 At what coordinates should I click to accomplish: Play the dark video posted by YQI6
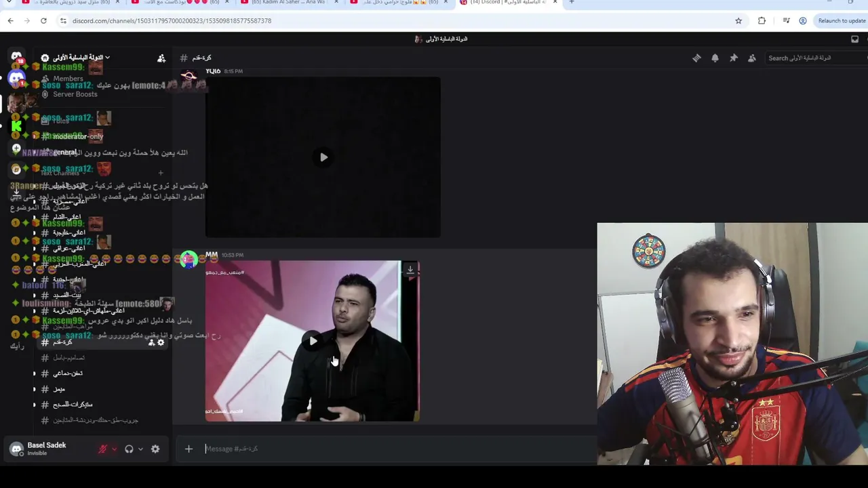click(x=323, y=157)
